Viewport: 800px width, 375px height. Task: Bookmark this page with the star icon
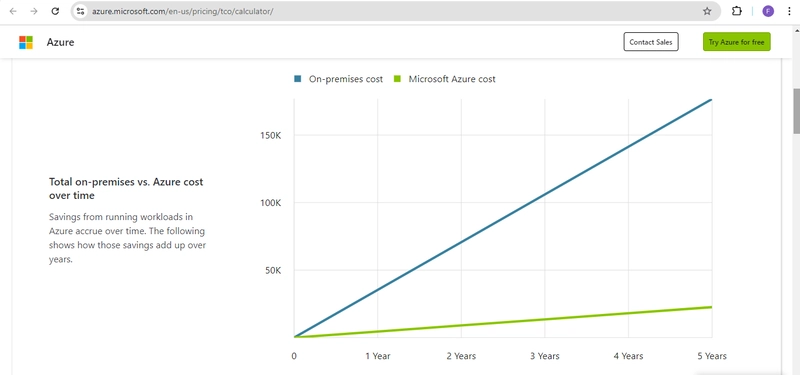pyautogui.click(x=707, y=11)
